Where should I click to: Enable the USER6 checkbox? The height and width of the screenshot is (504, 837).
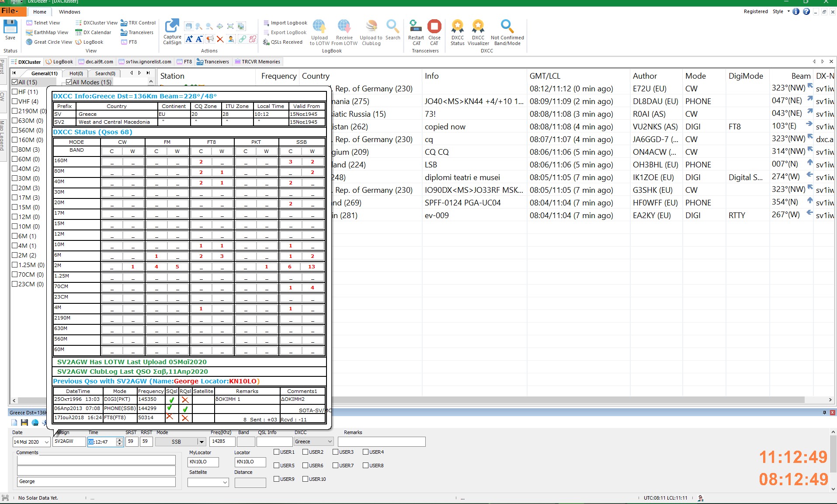click(306, 466)
